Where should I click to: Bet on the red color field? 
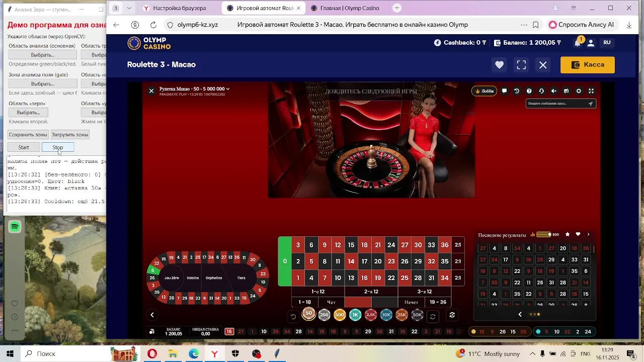[358, 302]
